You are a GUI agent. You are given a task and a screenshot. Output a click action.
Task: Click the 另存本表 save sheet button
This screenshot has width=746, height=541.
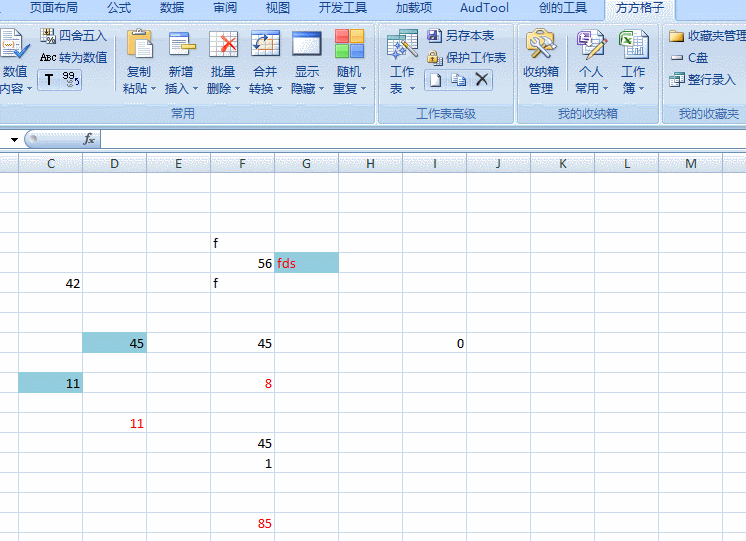click(x=460, y=36)
